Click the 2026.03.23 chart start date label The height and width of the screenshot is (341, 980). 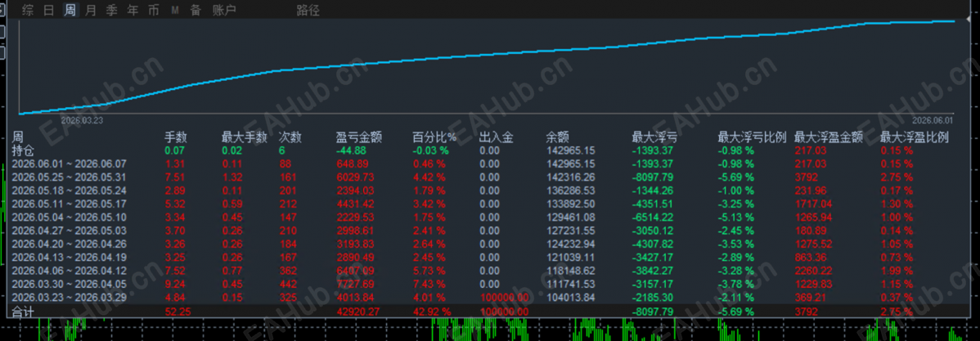[83, 120]
